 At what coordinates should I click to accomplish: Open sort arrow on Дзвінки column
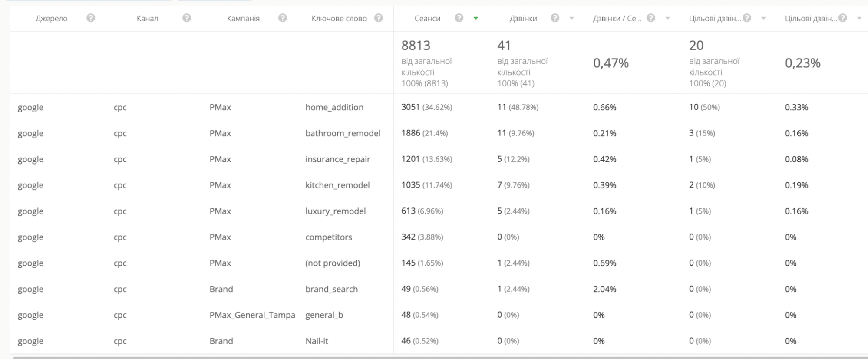click(x=571, y=19)
